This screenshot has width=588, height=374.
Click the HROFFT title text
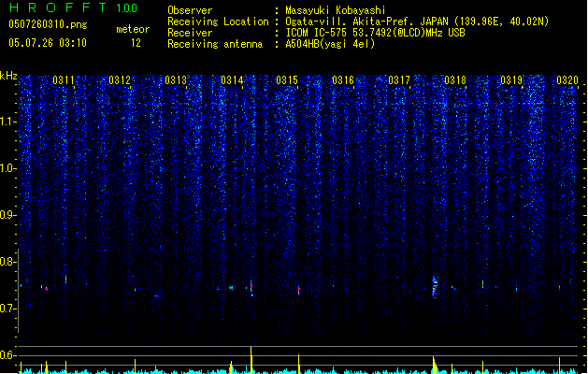point(58,7)
